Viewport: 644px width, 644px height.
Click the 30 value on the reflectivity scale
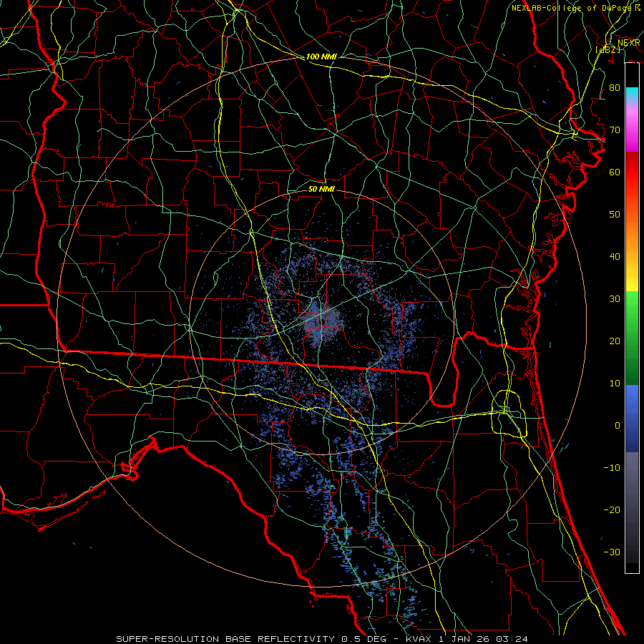point(615,299)
